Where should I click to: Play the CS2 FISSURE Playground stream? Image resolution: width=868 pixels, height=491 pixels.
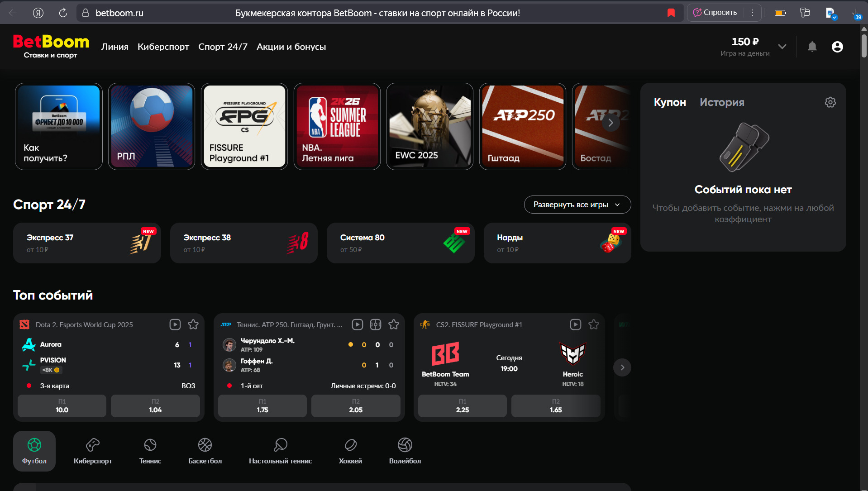576,324
